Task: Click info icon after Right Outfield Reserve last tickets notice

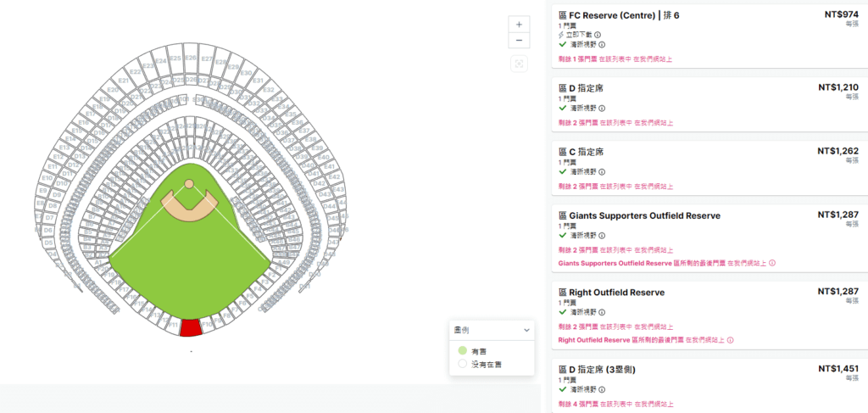Action: pyautogui.click(x=730, y=340)
